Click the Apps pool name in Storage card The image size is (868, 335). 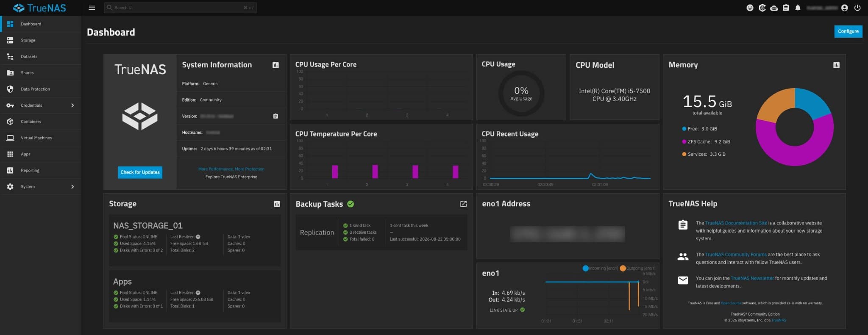coord(122,282)
